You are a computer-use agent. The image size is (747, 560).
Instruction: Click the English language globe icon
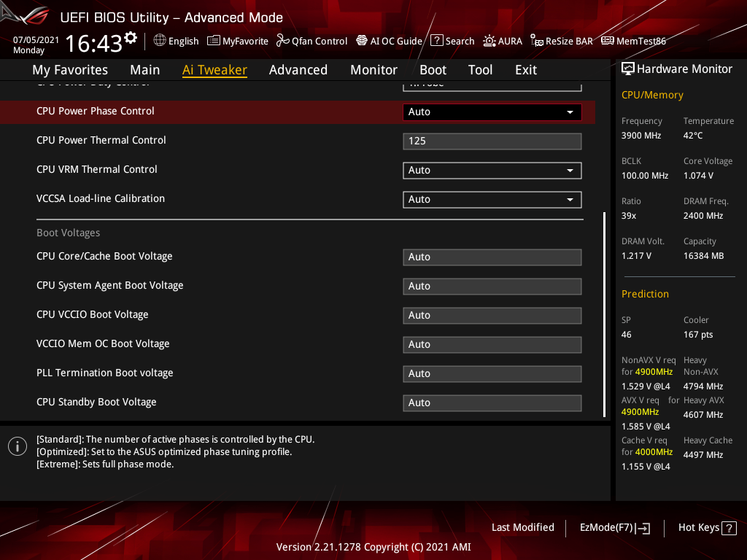pyautogui.click(x=160, y=41)
